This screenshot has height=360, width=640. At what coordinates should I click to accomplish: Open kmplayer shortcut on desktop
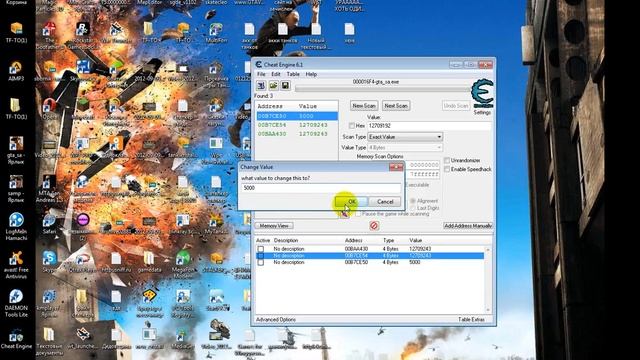(49, 303)
